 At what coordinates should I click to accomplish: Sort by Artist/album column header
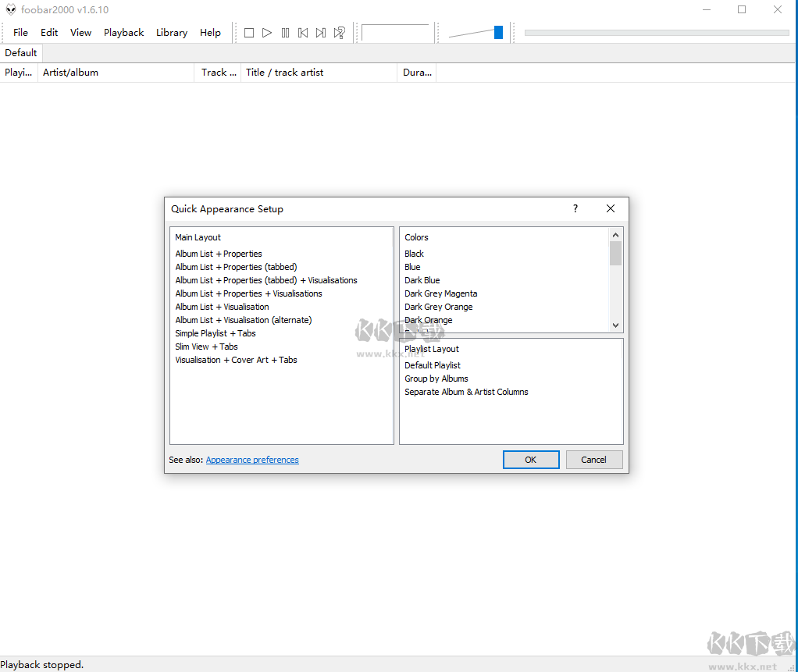116,73
